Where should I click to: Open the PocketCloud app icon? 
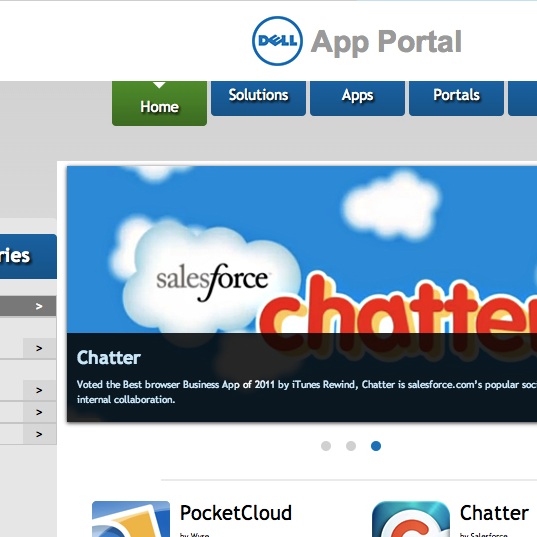point(131,519)
